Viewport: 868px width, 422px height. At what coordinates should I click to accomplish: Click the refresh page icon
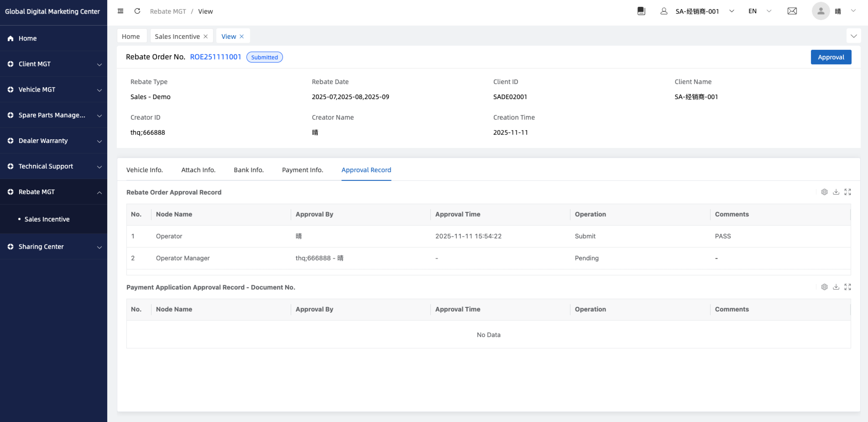click(137, 11)
